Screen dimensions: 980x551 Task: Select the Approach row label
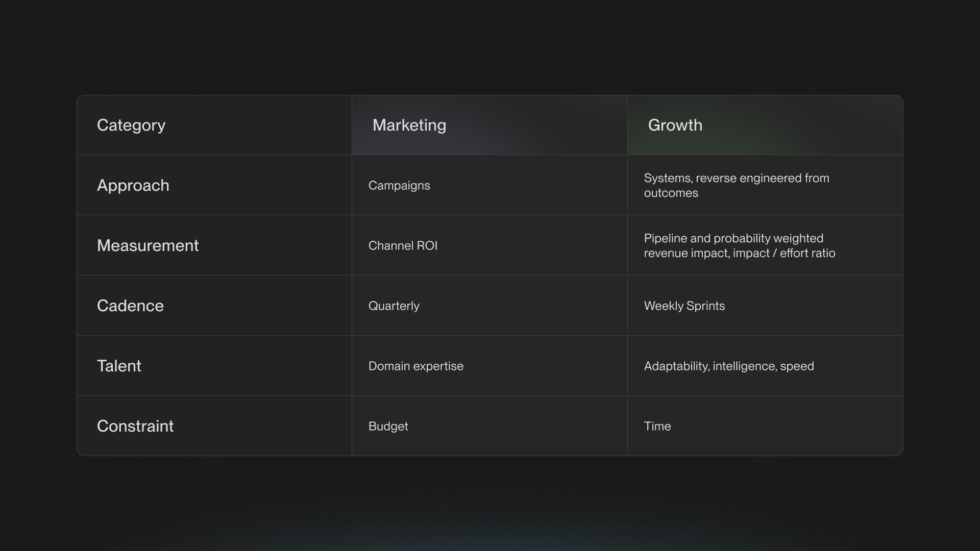tap(133, 185)
